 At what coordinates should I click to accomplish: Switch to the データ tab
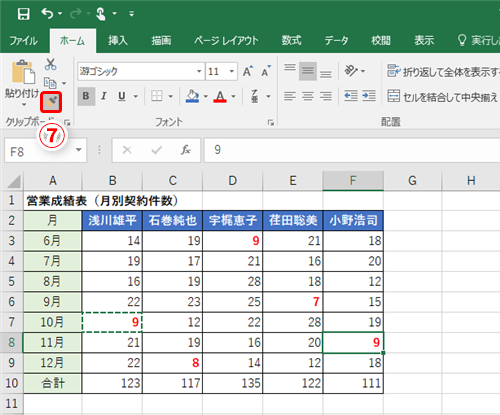tap(336, 41)
